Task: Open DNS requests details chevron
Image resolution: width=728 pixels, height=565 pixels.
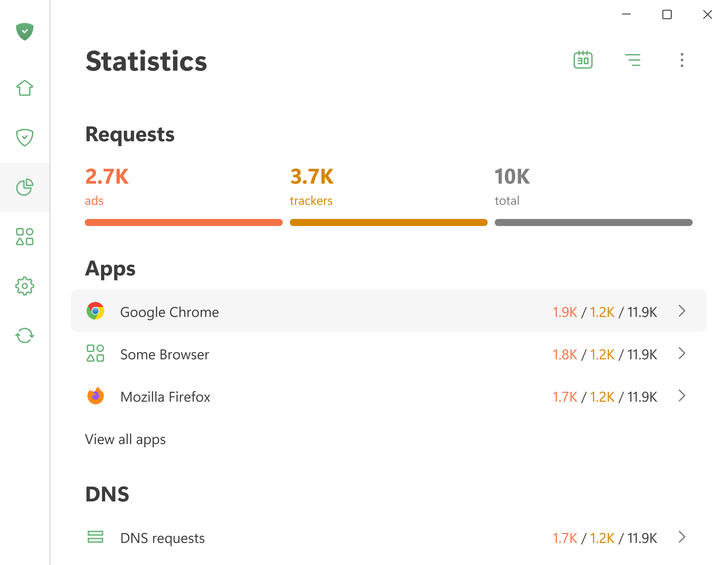Action: coord(682,537)
